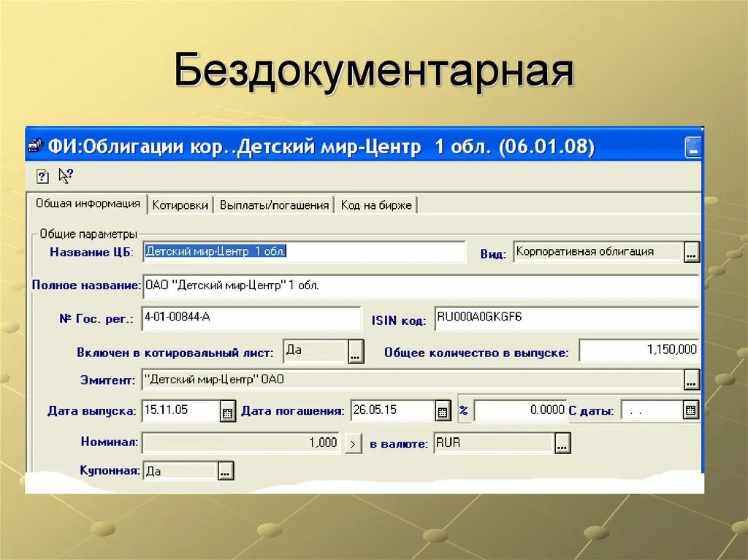Image resolution: width=748 pixels, height=560 pixels.
Task: Click the Общие параметры group label
Action: tap(88, 234)
